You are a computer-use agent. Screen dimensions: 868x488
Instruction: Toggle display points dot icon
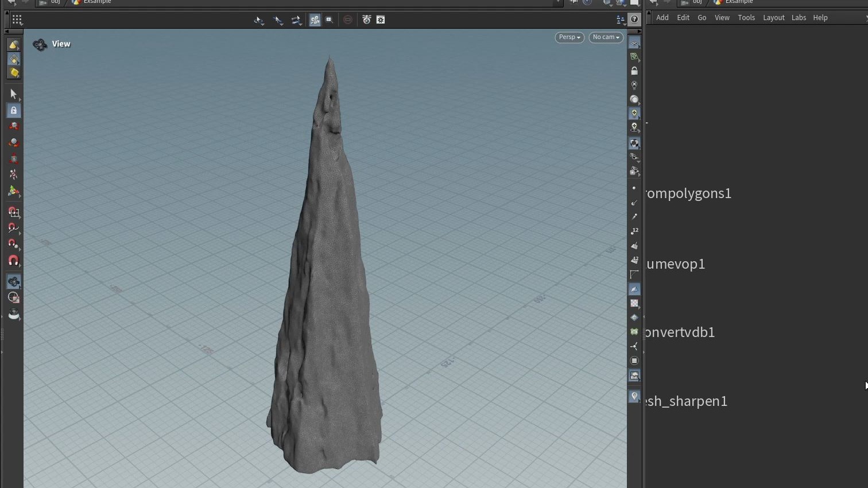click(634, 188)
